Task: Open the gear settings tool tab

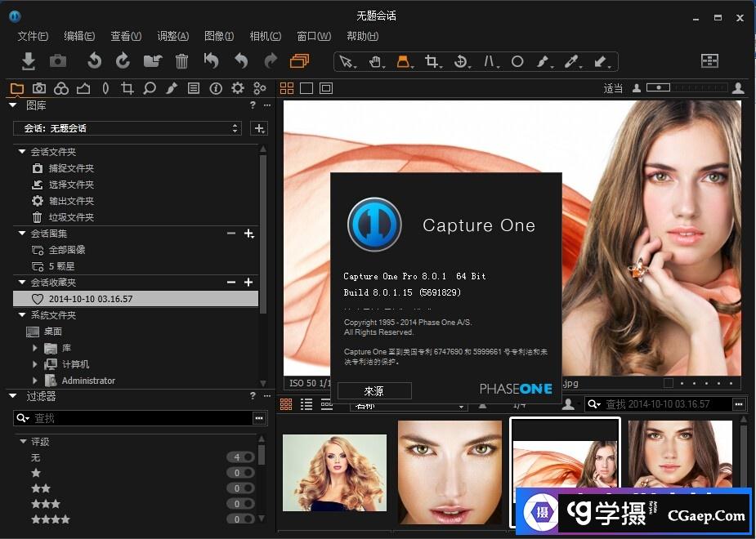Action: tap(238, 88)
